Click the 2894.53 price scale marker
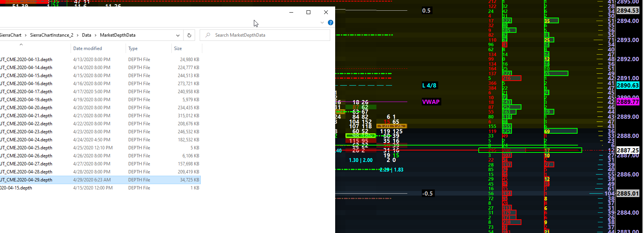The width and height of the screenshot is (644, 233). 628,11
